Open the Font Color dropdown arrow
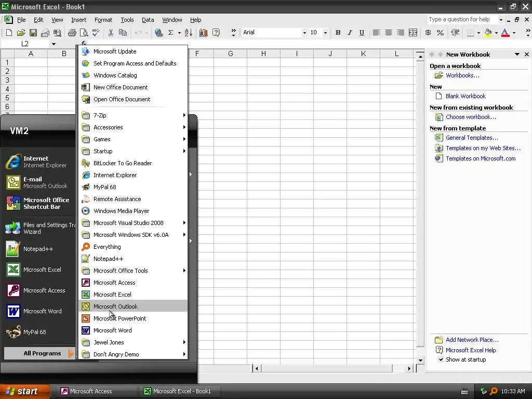The image size is (532, 399). (x=514, y=33)
